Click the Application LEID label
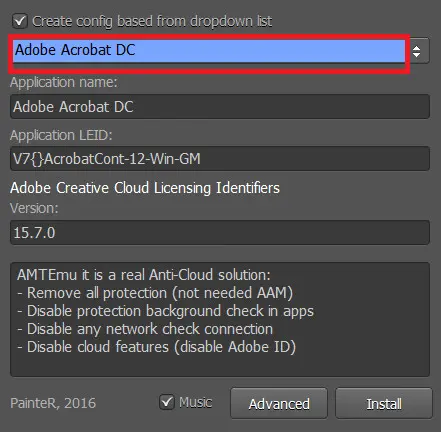 pos(61,135)
